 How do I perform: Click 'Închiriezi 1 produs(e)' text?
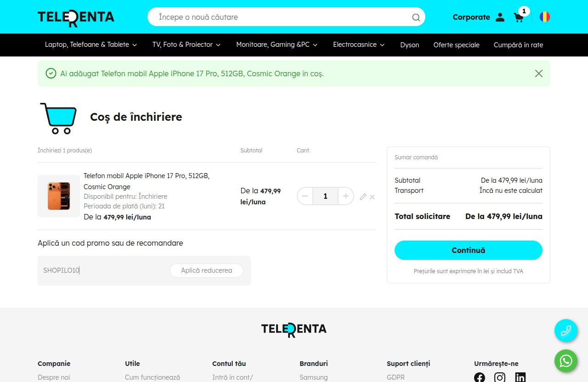point(65,151)
